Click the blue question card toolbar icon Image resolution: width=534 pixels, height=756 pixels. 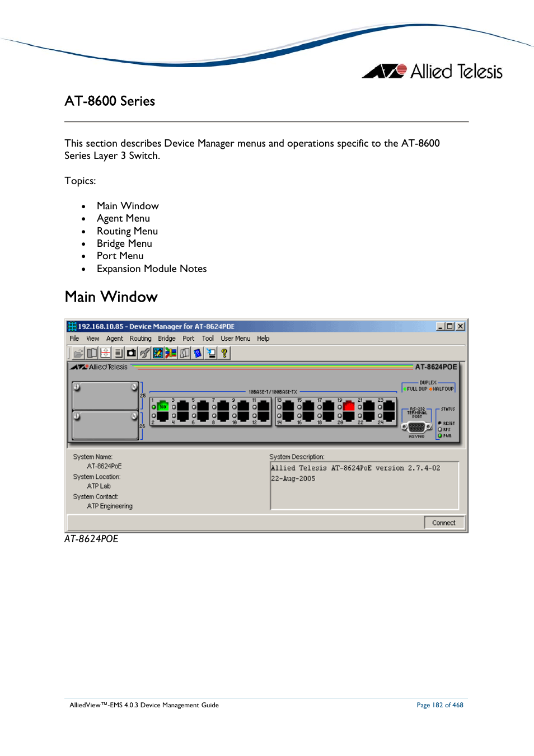pos(198,353)
